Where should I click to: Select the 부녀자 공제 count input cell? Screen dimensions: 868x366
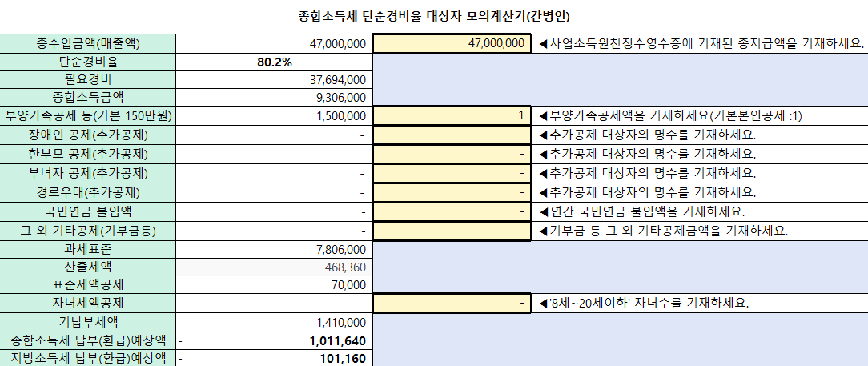(x=452, y=173)
